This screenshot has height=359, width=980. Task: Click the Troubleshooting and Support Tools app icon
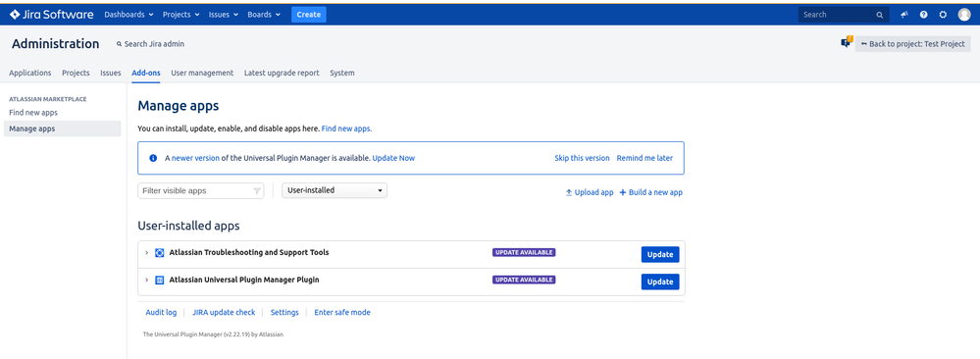pos(159,253)
